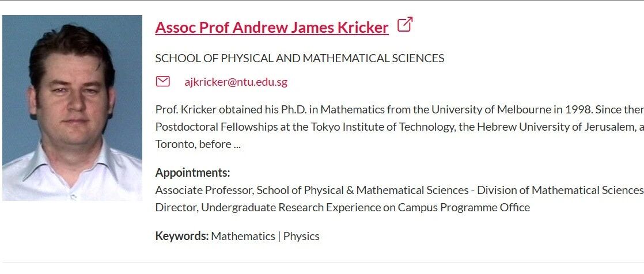The width and height of the screenshot is (644, 274).
Task: Click the Appointments heading
Action: [192, 173]
